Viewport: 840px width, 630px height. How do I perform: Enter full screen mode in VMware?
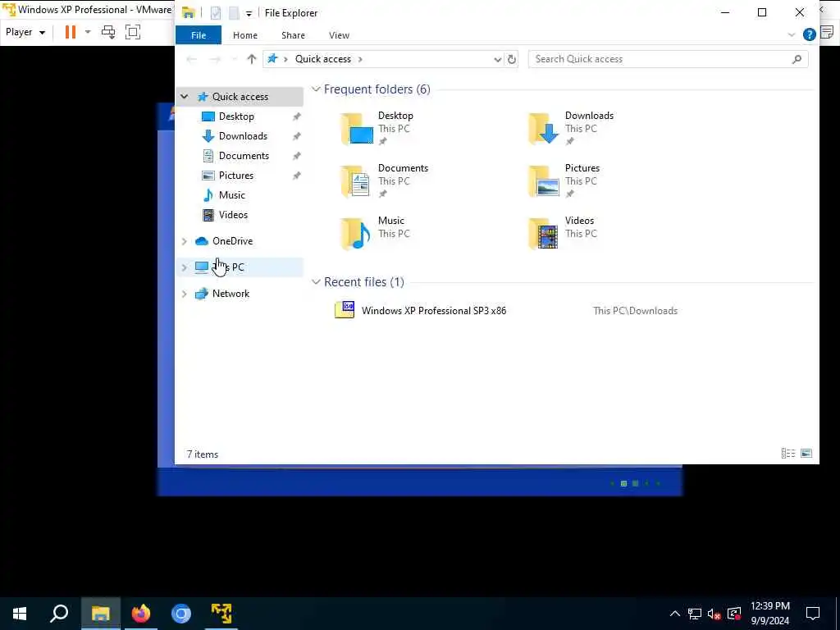pyautogui.click(x=133, y=32)
